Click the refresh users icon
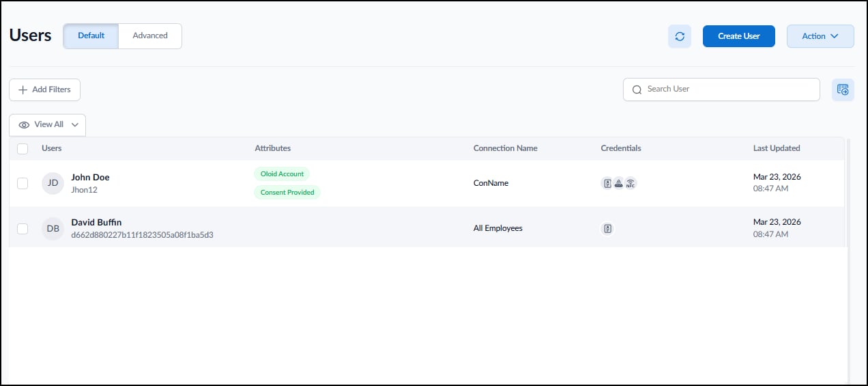 click(680, 36)
